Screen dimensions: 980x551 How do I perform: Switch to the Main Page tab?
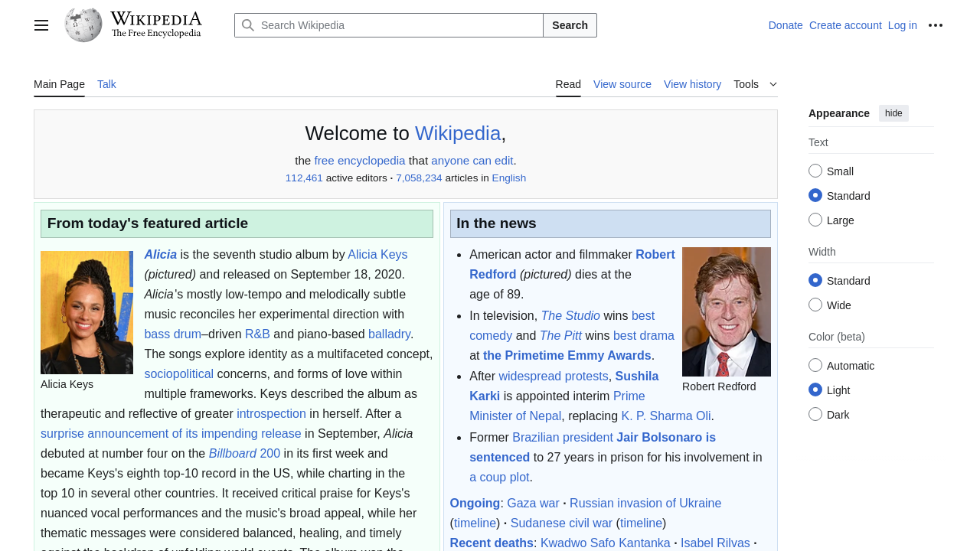tap(59, 84)
